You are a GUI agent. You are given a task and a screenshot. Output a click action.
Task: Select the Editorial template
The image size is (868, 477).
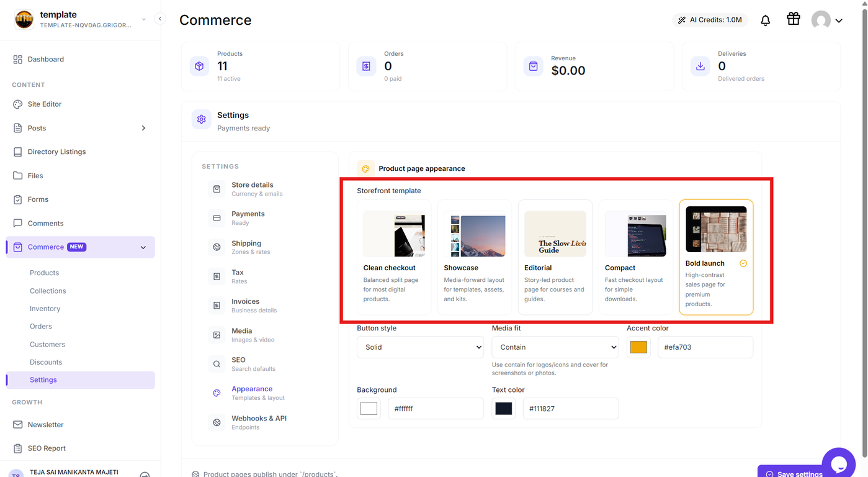[x=555, y=257]
